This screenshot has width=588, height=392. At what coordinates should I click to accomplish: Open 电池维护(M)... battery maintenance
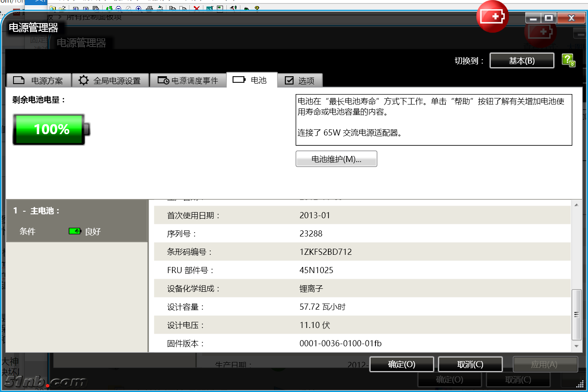coord(336,159)
